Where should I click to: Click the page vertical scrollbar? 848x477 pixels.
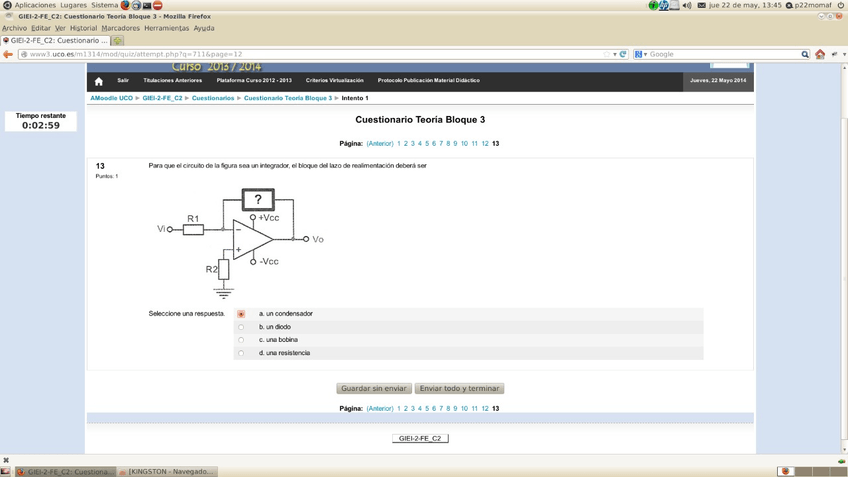[x=844, y=260]
